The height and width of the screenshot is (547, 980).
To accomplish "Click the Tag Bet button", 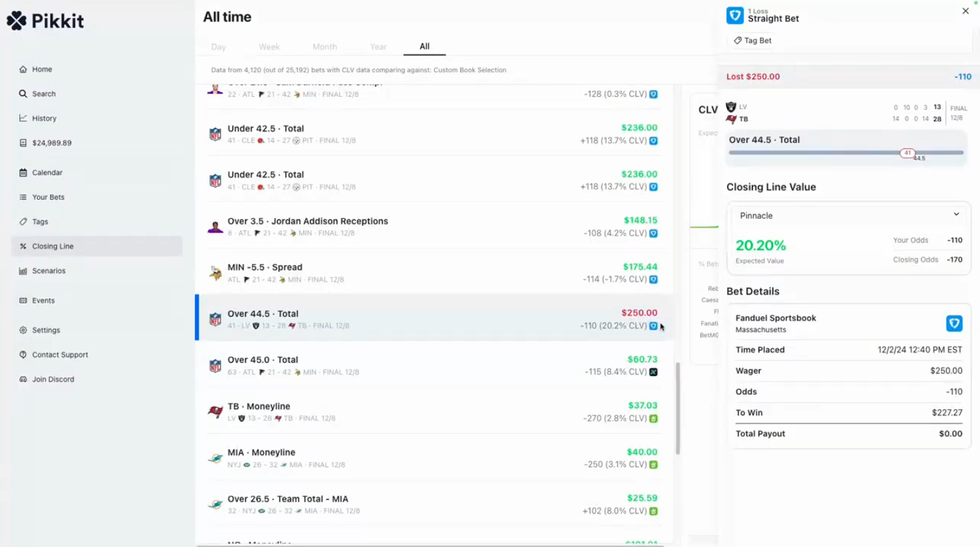I will pos(752,40).
